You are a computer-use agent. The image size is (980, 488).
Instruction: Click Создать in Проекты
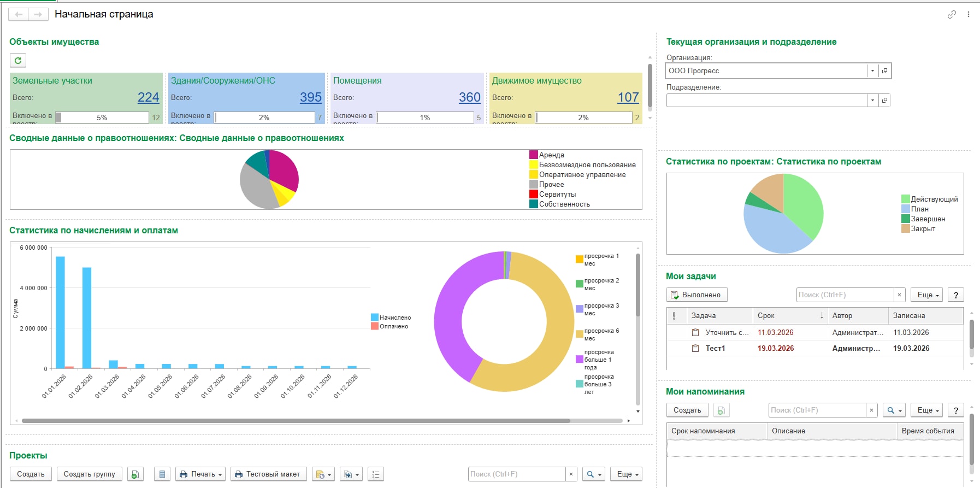(x=31, y=474)
